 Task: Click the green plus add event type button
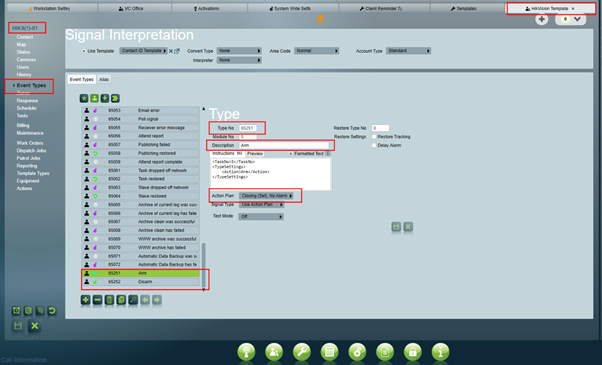(86, 300)
